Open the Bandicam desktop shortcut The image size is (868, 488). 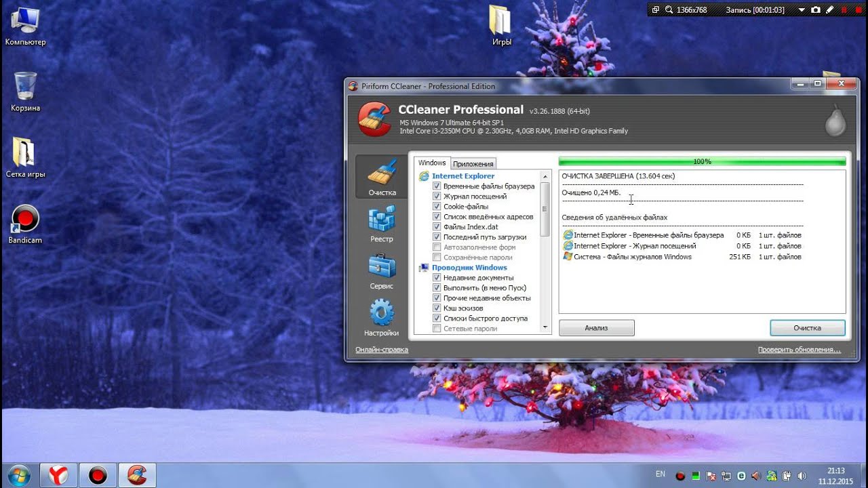(x=25, y=224)
